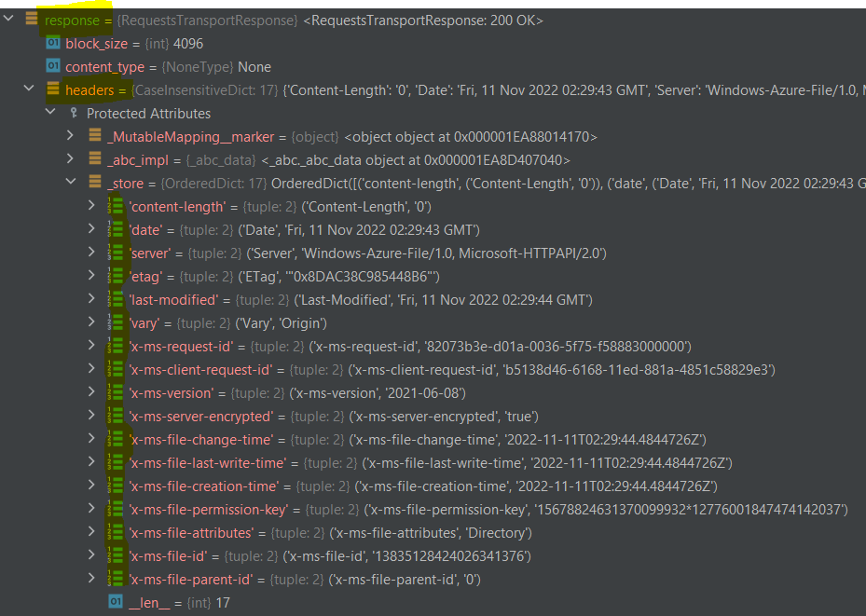Expand the 'x-ms-file-id' entry
866x616 pixels.
(90, 555)
